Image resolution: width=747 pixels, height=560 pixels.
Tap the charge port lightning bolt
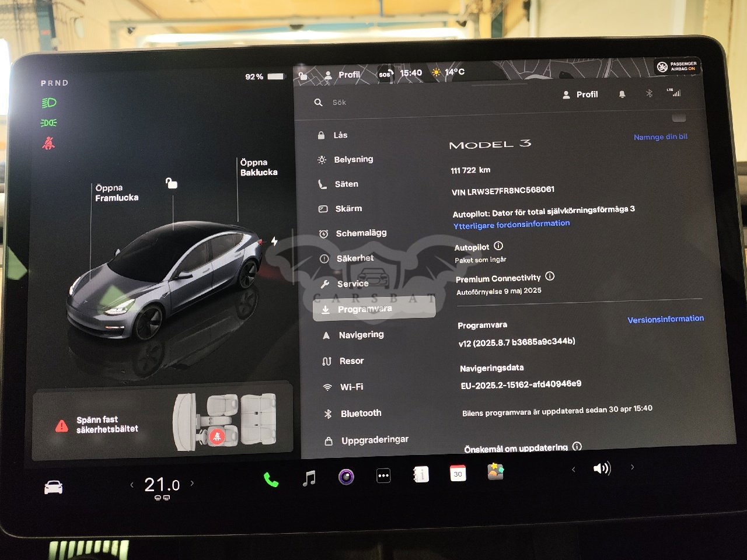point(274,242)
